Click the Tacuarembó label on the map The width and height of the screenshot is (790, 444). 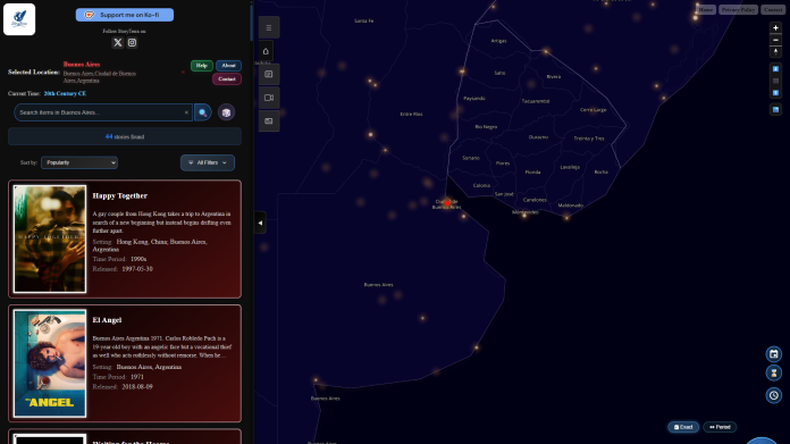point(536,101)
